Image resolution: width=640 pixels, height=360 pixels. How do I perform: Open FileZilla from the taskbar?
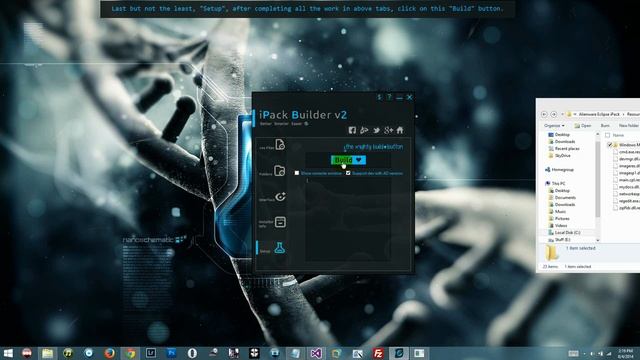[x=378, y=353]
